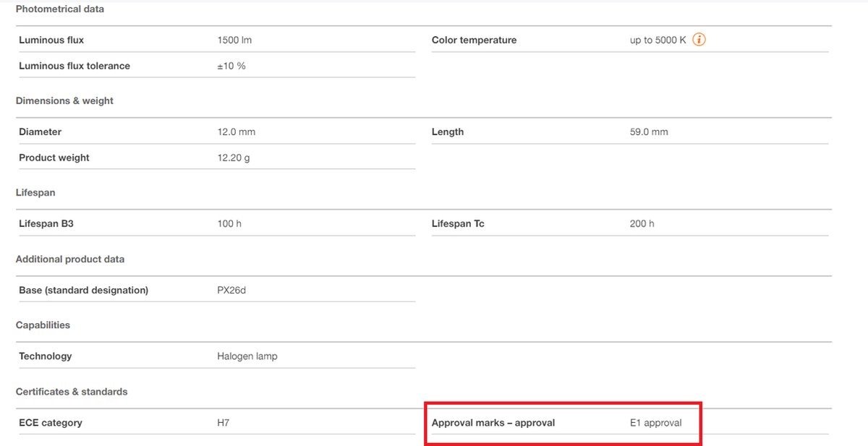The height and width of the screenshot is (446, 868).
Task: Click the 'E1 approval' value
Action: (x=656, y=423)
